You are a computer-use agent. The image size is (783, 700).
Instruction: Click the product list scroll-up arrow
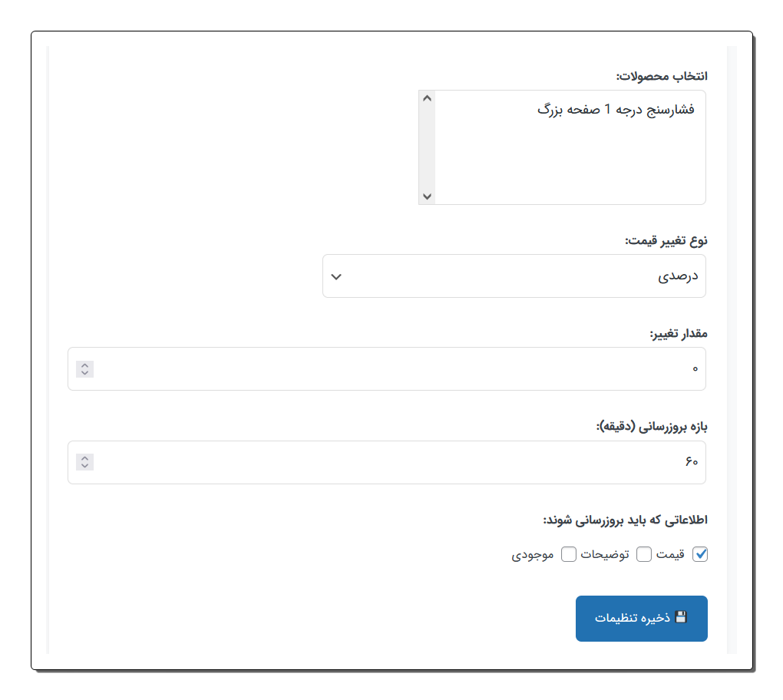pos(428,99)
